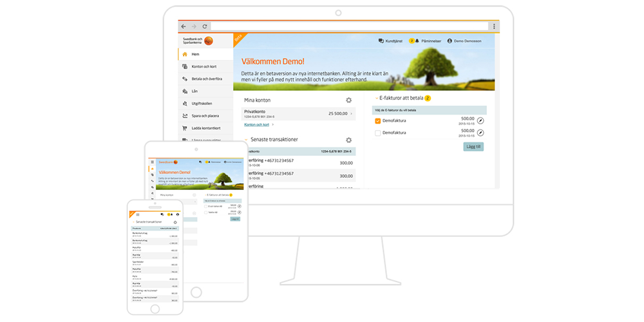Collapse the desktop Senaste transaktioner section

click(x=247, y=140)
